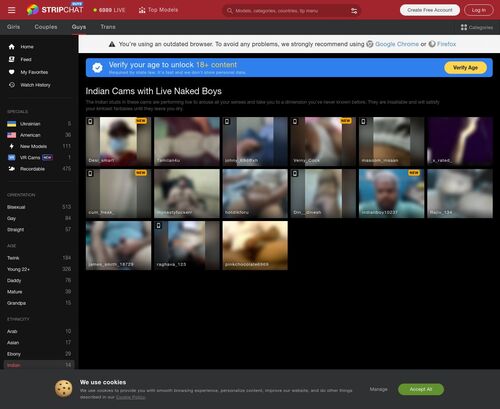Screen dimensions: 500x409
Task: Select the Gay orientation filter
Action: coord(39,218)
